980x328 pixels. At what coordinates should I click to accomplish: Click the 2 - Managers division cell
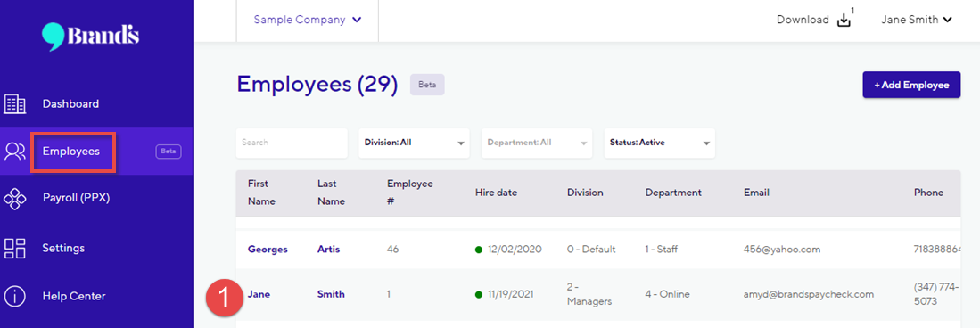click(589, 294)
